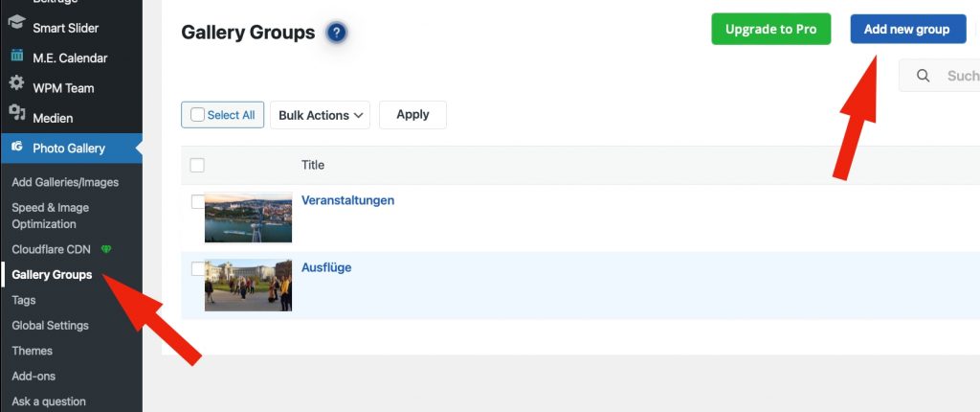Click the WPM Team gear icon
Viewport: 980px width, 412px height.
click(16, 84)
